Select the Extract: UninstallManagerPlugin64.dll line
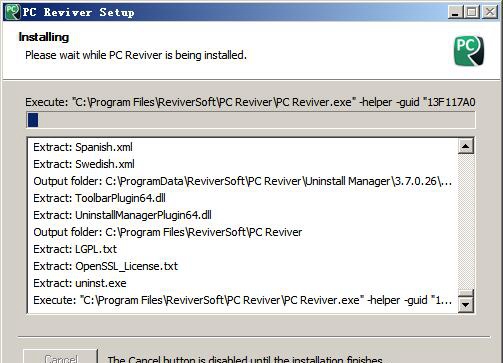The image size is (503, 363). [122, 215]
